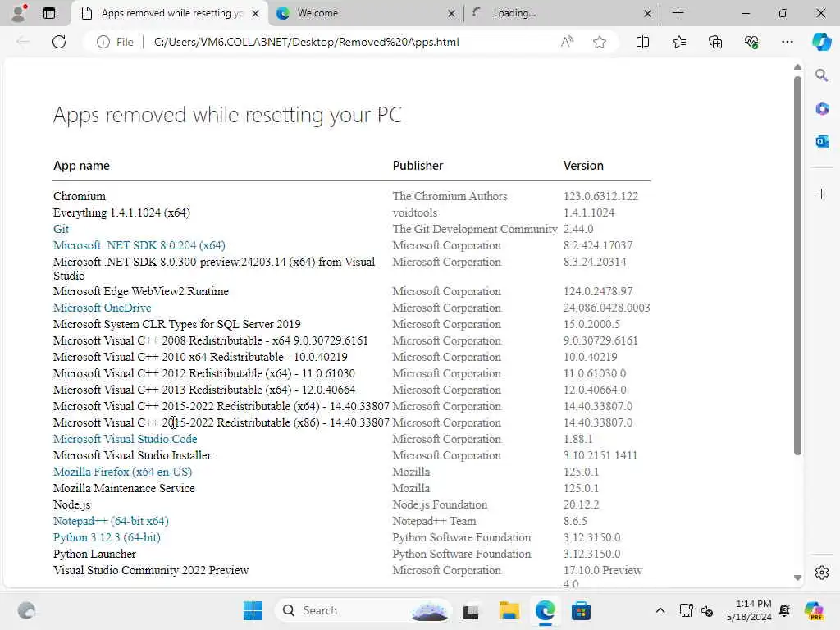Image resolution: width=840 pixels, height=630 pixels.
Task: Close the Welcome tab
Action: 452,13
